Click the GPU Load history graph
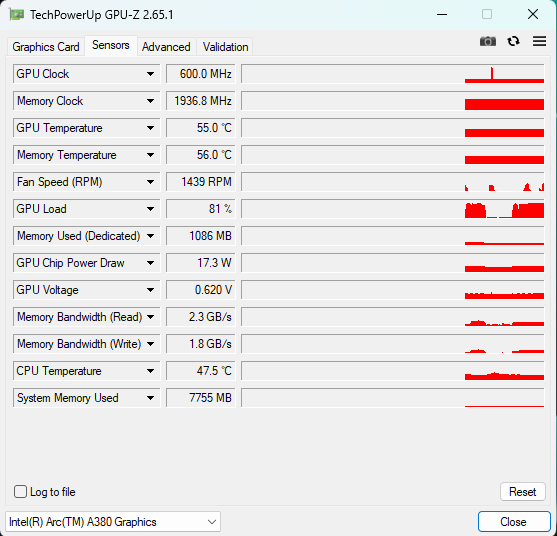This screenshot has height=536, width=557. 393,209
